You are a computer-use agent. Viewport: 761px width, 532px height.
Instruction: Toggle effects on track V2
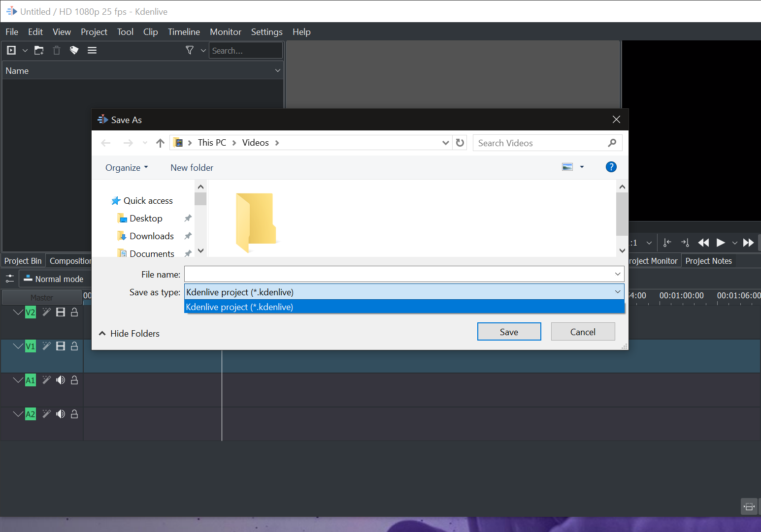[46, 312]
